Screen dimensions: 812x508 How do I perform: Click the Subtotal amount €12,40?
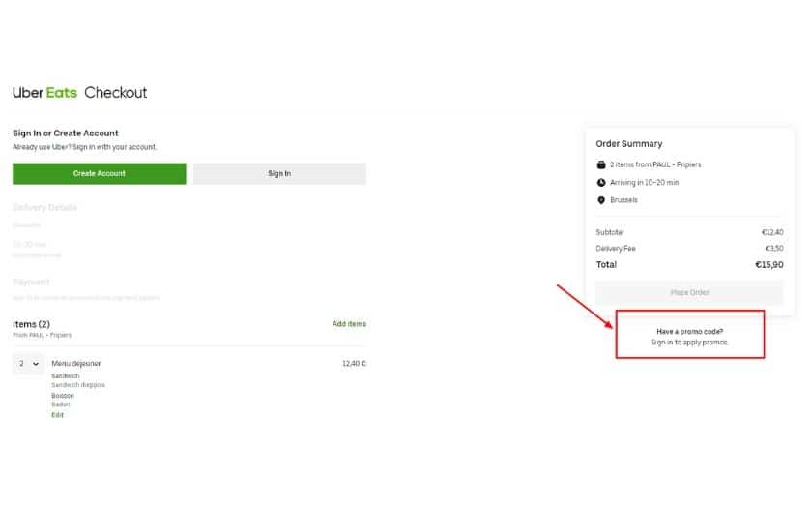click(772, 232)
